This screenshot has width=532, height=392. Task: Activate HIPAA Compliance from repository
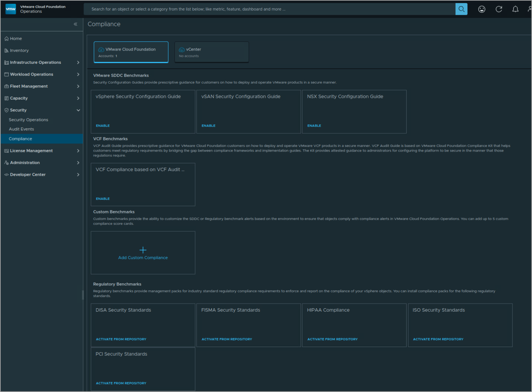(332, 339)
